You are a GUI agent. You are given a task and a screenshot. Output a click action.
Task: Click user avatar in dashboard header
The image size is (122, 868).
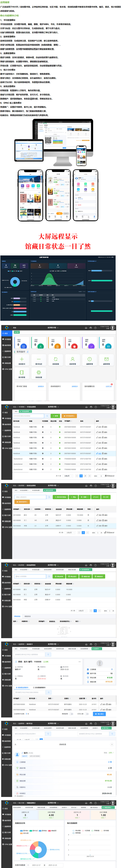pyautogui.click(x=113, y=328)
